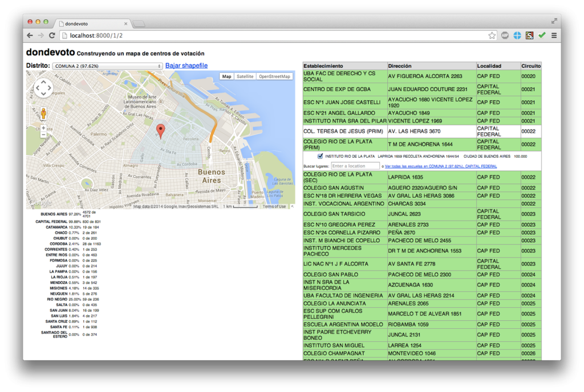Zoom out the map with minus

43,134
